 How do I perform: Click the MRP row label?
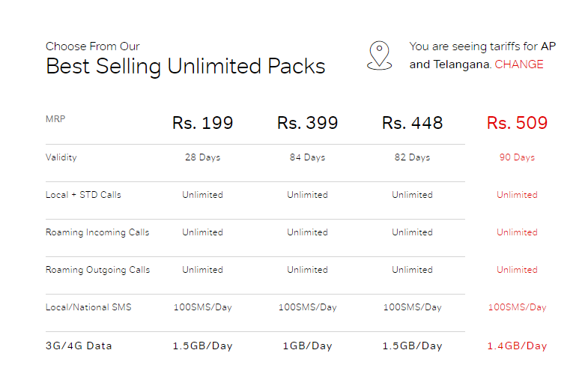(55, 118)
